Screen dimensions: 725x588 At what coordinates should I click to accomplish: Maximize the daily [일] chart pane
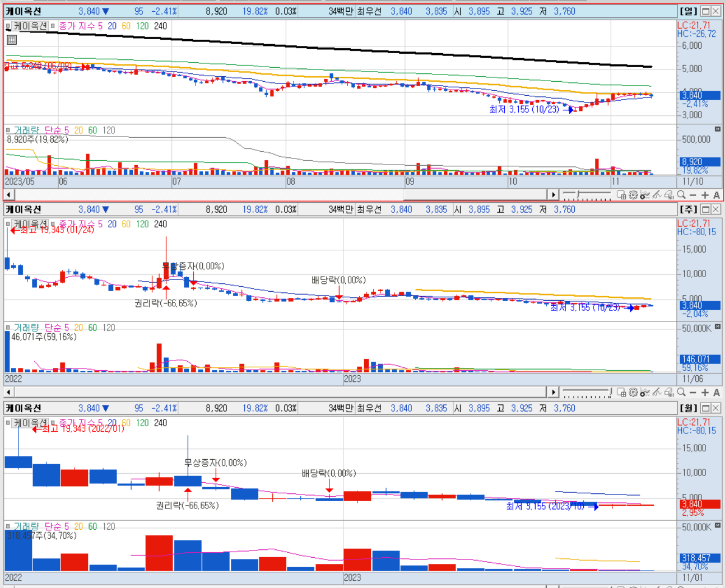(706, 11)
